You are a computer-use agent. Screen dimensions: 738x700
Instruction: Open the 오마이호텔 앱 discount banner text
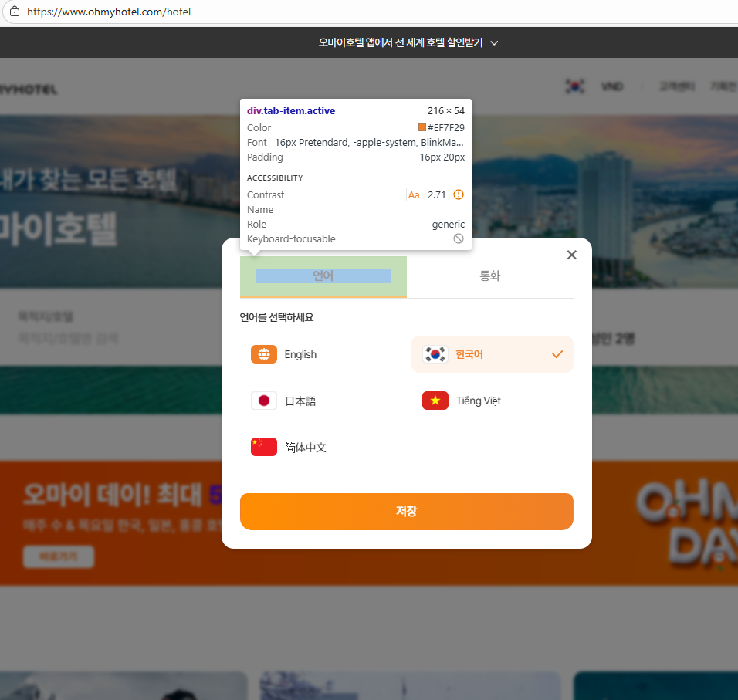coord(401,42)
